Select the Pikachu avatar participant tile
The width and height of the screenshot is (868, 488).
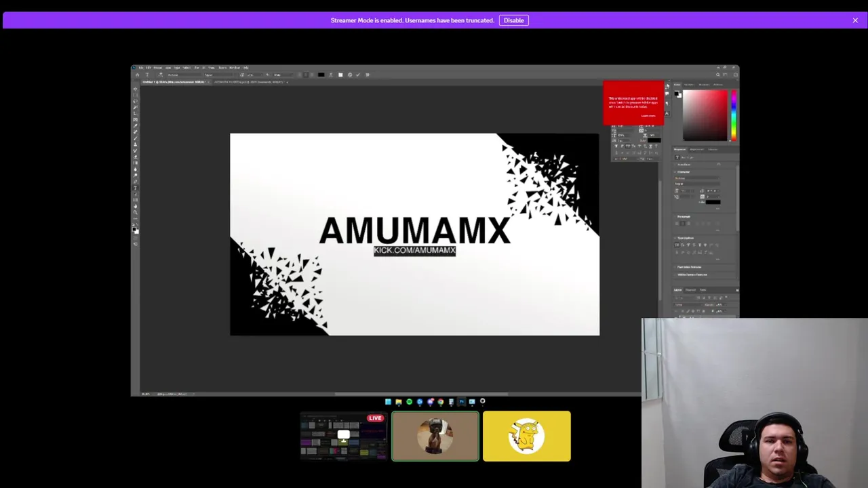527,436
